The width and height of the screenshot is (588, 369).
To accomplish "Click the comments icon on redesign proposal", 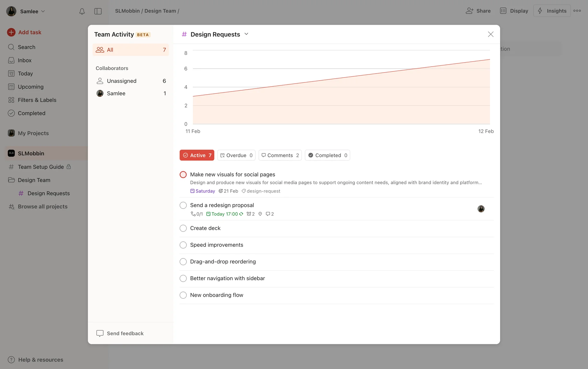I will click(x=268, y=214).
